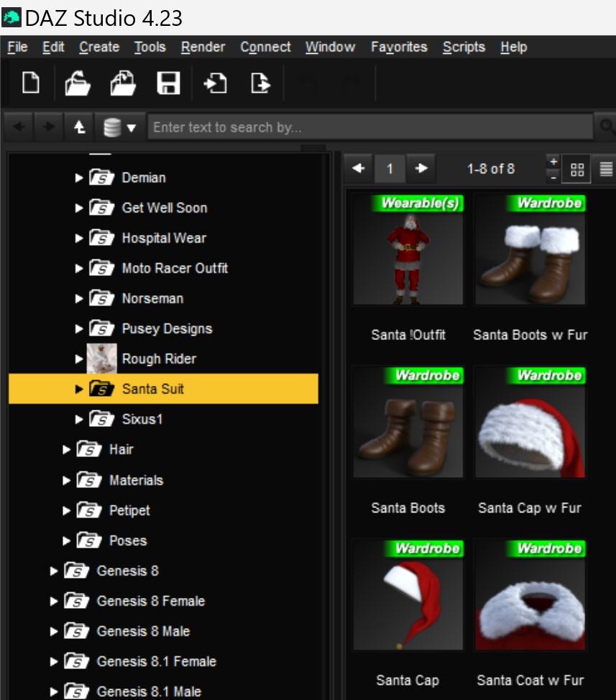
Task: Click the Import file icon
Action: (215, 83)
